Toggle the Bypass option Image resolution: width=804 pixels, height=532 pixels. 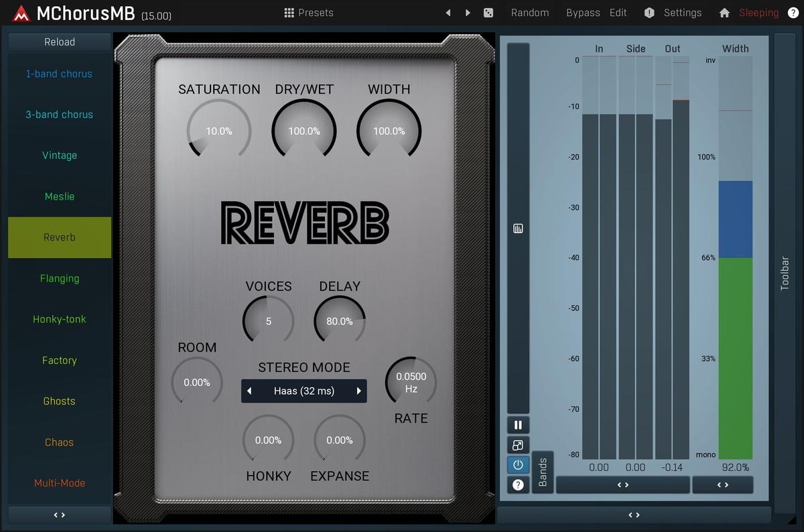583,13
